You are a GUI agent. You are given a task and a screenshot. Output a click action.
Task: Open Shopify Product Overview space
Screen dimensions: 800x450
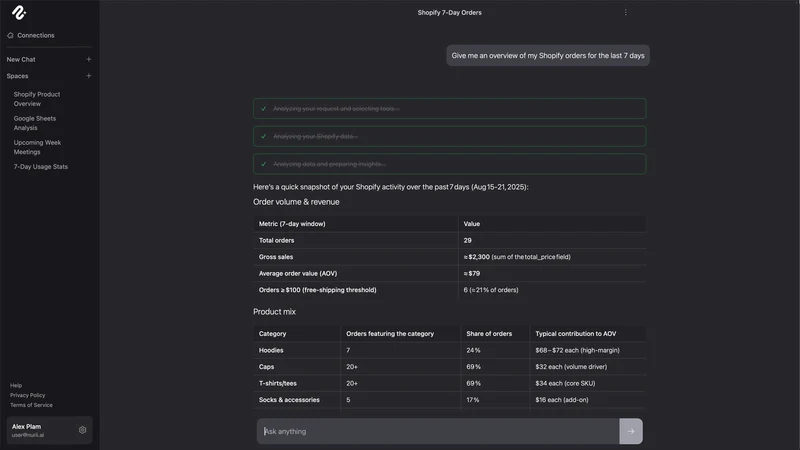point(37,99)
